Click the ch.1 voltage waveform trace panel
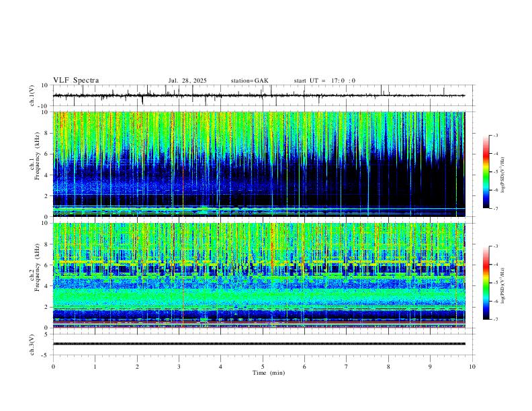The width and height of the screenshot is (532, 411). [x=263, y=95]
